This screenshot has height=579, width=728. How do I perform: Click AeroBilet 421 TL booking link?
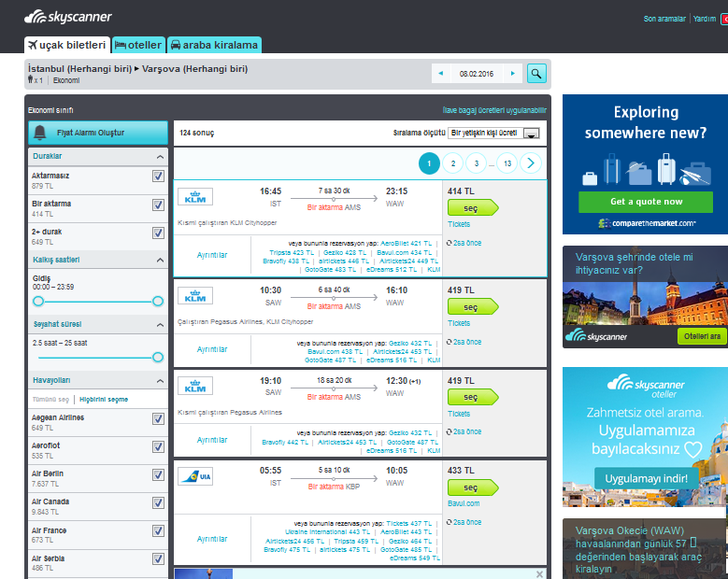407,243
